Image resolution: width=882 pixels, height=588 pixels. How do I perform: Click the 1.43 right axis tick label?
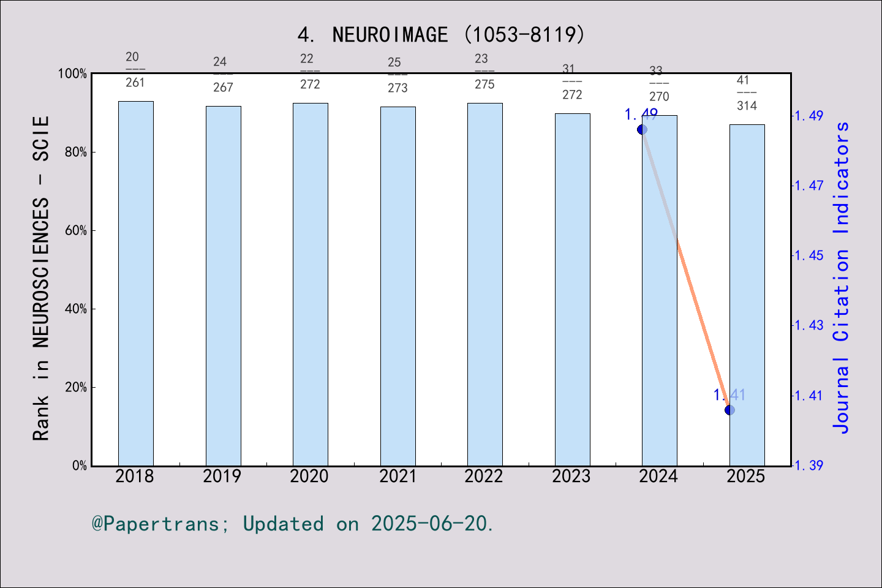tap(809, 325)
